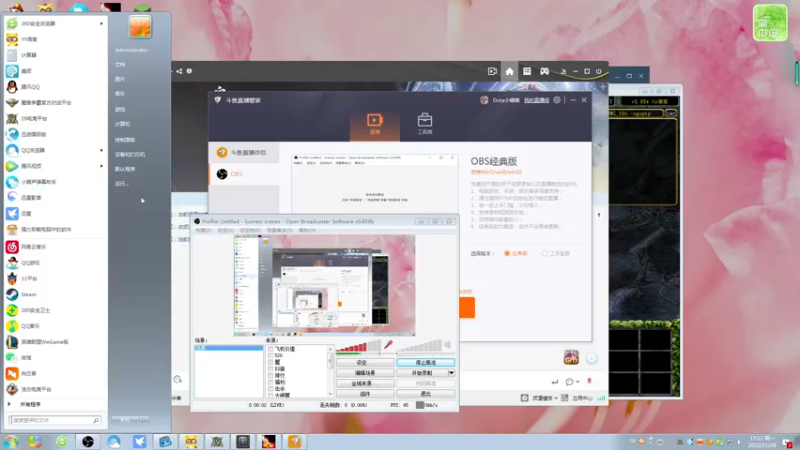This screenshot has width=800, height=450.
Task: Click sources list scrollbar in OBS
Action: (x=330, y=371)
